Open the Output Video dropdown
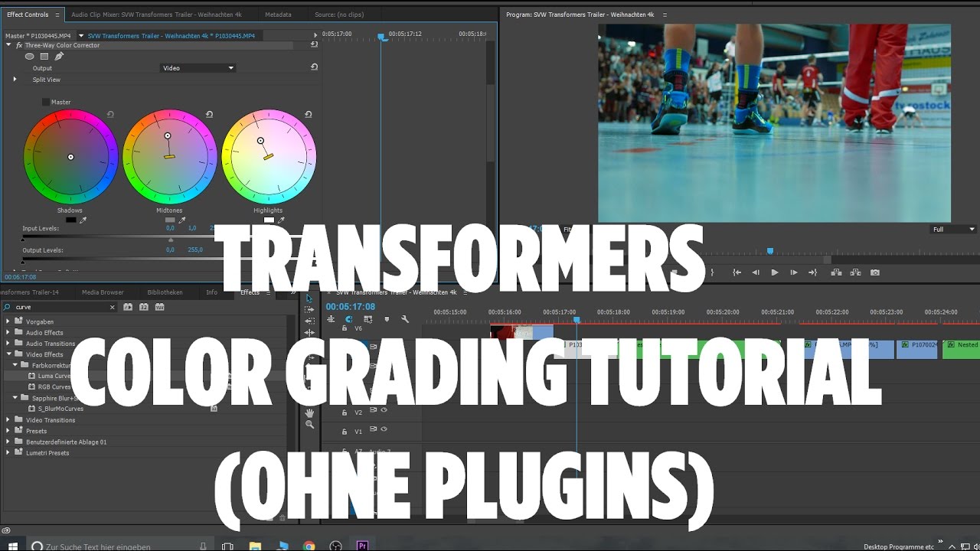Viewport: 980px width, 551px height. click(198, 68)
